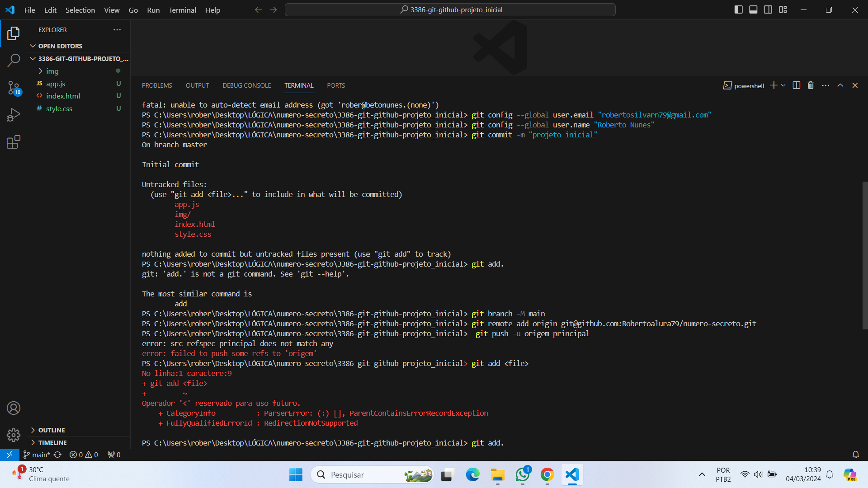The width and height of the screenshot is (868, 488).
Task: Show hidden system tray icons
Action: (702, 474)
